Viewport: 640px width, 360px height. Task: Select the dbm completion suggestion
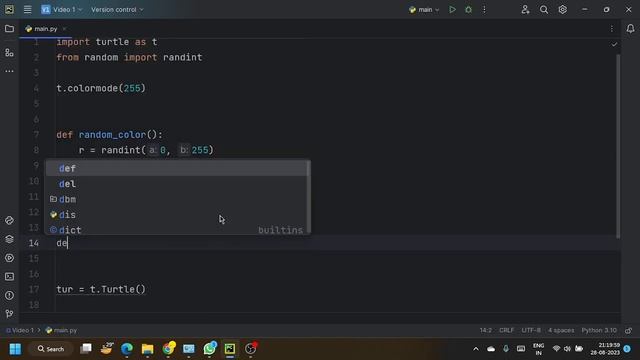pos(176,199)
